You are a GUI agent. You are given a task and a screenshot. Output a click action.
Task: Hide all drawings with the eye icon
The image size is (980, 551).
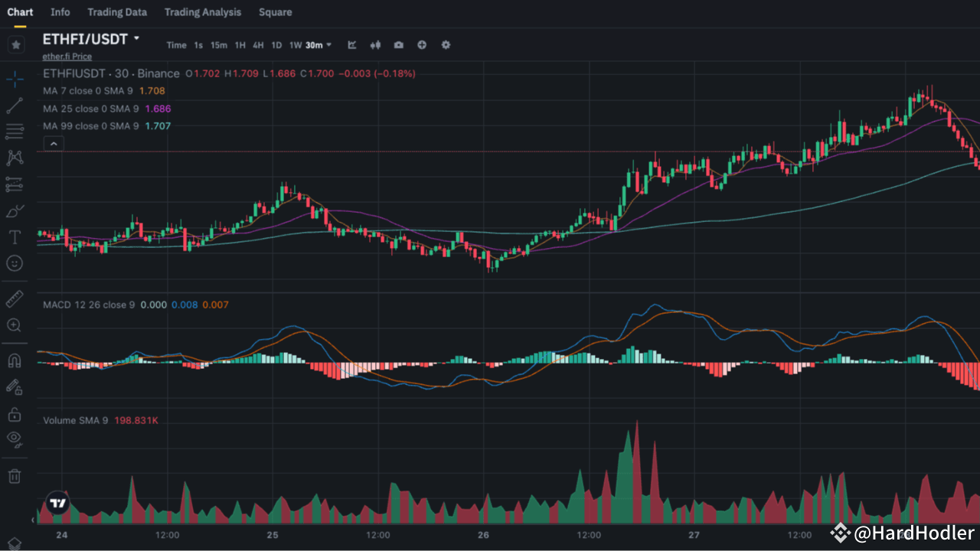point(15,439)
